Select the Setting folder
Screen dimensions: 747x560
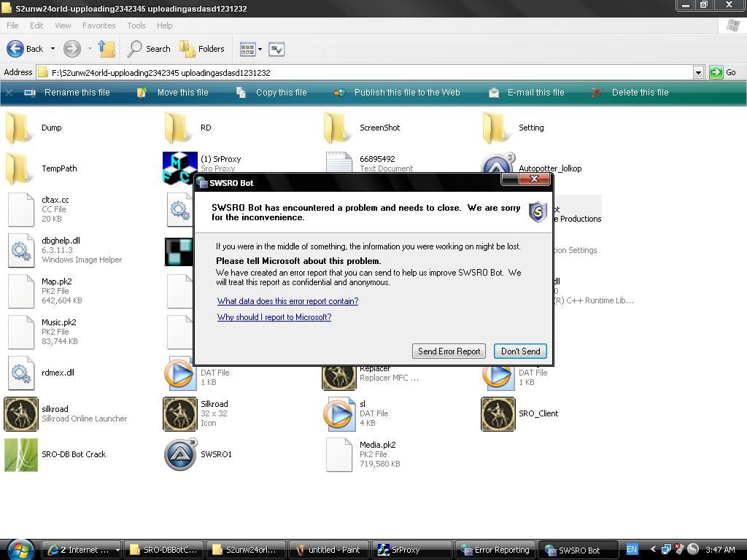pos(513,128)
